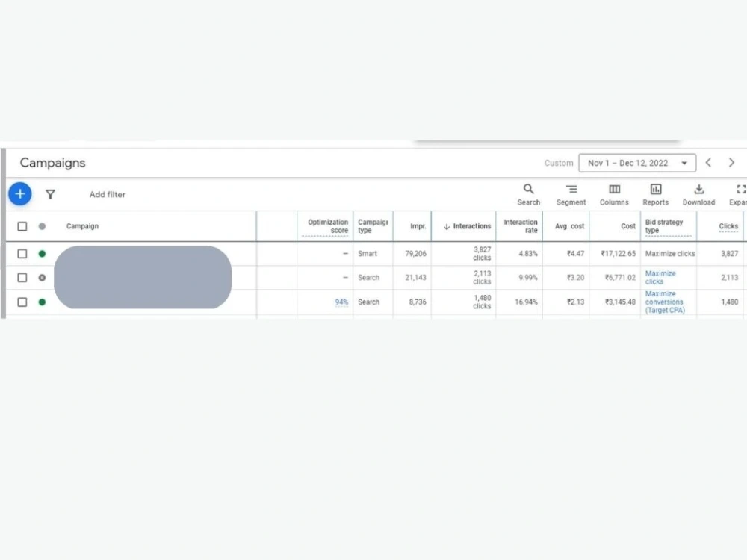Click the ₹2.13 average cost cell
Image resolution: width=747 pixels, height=560 pixels.
575,302
